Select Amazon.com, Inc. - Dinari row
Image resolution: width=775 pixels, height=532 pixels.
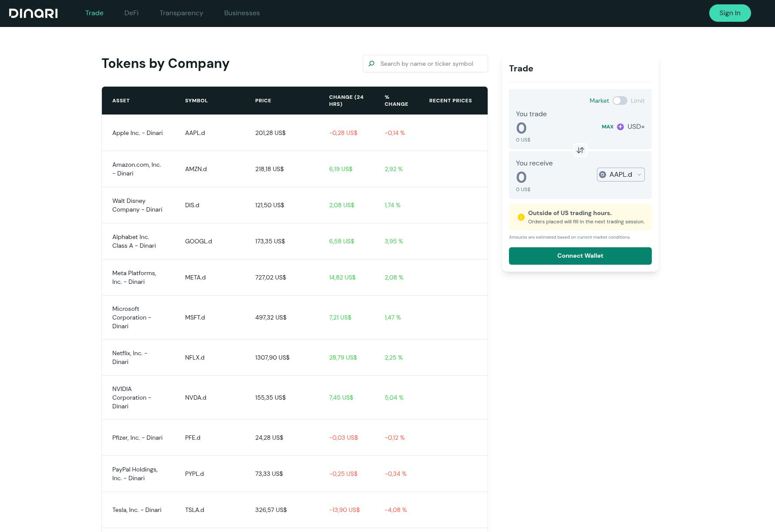pos(295,169)
